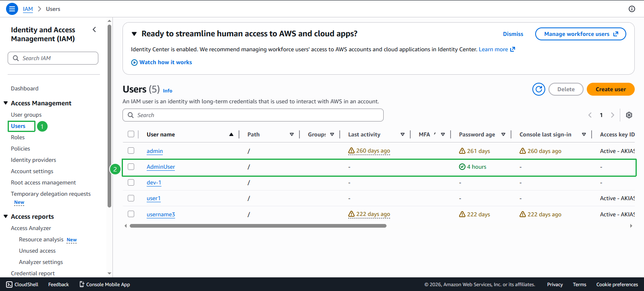644x291 pixels.
Task: Click the Console Mobile App icon
Action: click(x=82, y=285)
